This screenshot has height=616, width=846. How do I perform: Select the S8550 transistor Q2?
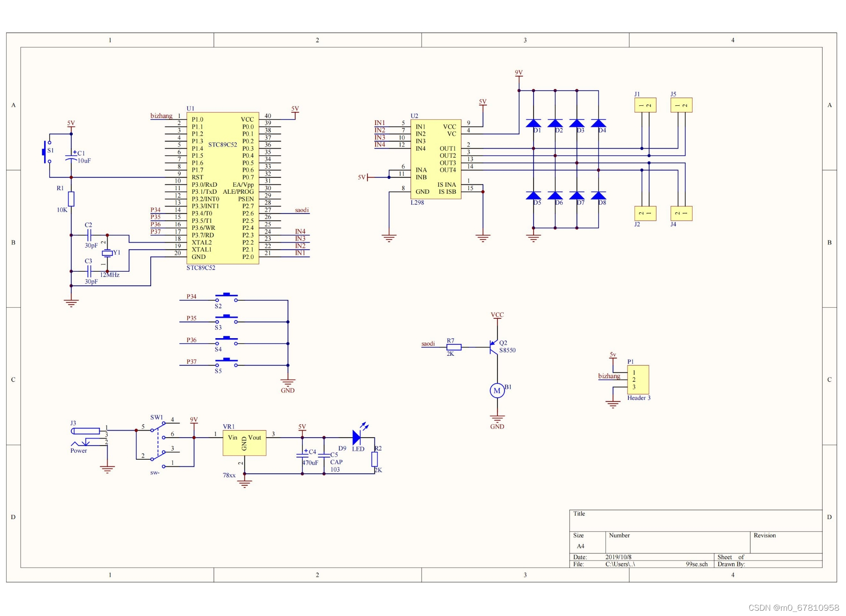[x=494, y=347]
